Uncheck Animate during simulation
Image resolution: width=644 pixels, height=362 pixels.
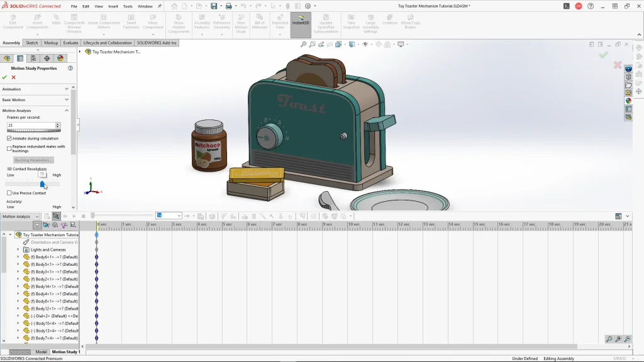[9, 138]
